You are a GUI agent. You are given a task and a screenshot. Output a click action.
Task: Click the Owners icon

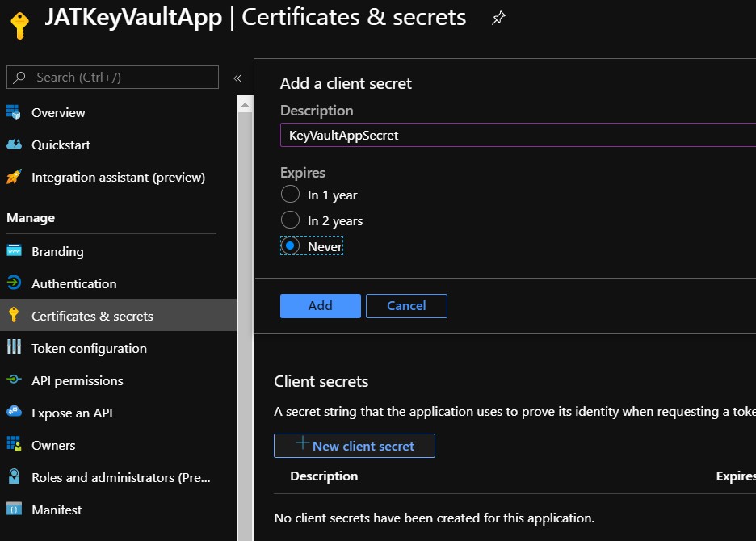(x=14, y=444)
